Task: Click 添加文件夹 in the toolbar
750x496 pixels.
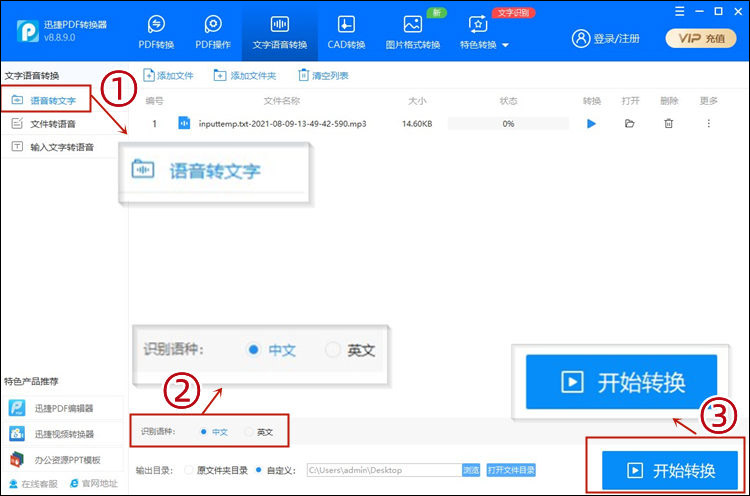Action: coord(244,75)
